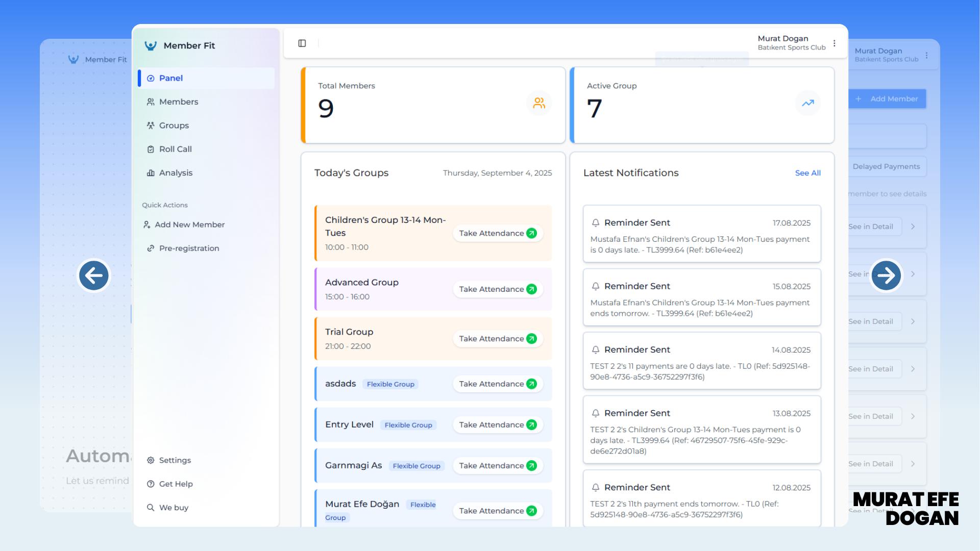Viewport: 980px width, 551px height.
Task: Open Analysis in the sidebar
Action: pyautogui.click(x=175, y=173)
